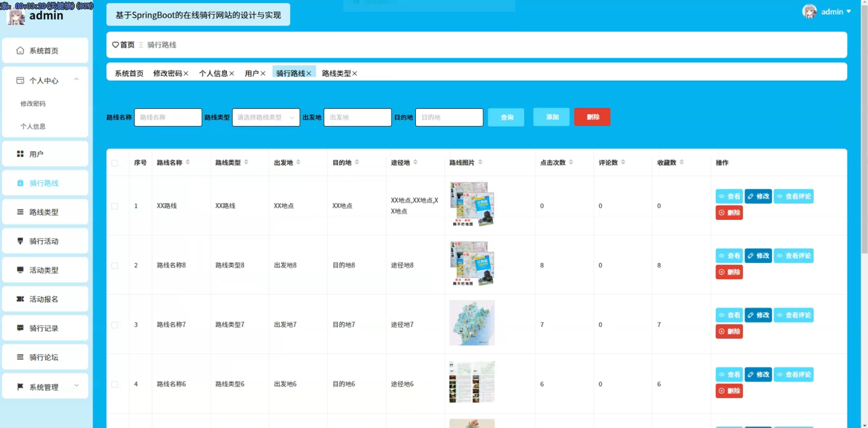Click 删除 for 路线名称8 row
This screenshot has width=868, height=428.
pos(729,272)
